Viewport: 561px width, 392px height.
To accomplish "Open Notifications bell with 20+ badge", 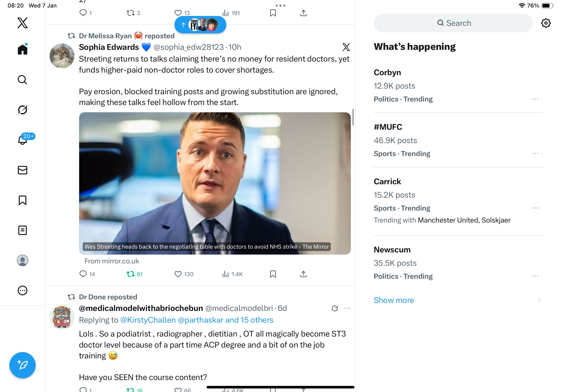I will [23, 140].
